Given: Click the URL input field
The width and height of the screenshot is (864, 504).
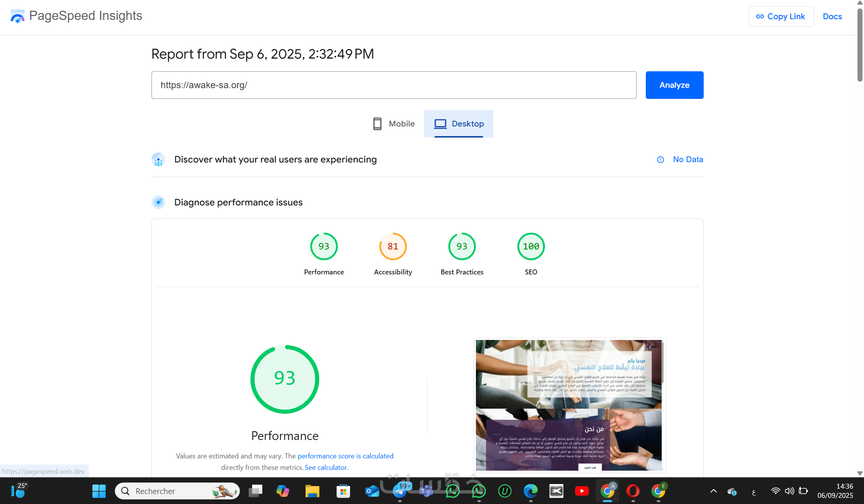Looking at the screenshot, I should click(393, 85).
